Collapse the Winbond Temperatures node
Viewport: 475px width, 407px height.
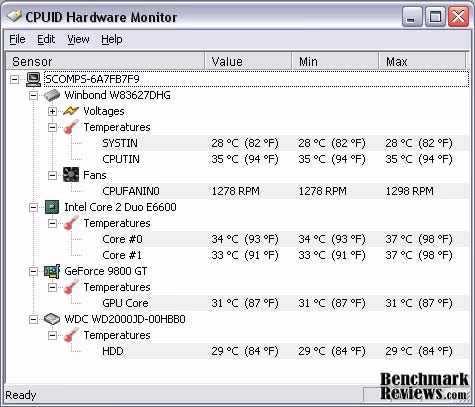coord(52,127)
